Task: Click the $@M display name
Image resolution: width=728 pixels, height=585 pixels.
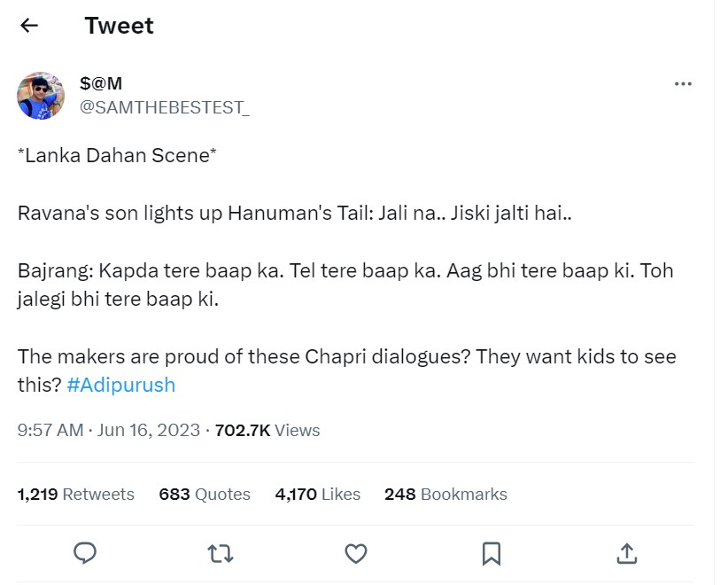Action: tap(101, 84)
